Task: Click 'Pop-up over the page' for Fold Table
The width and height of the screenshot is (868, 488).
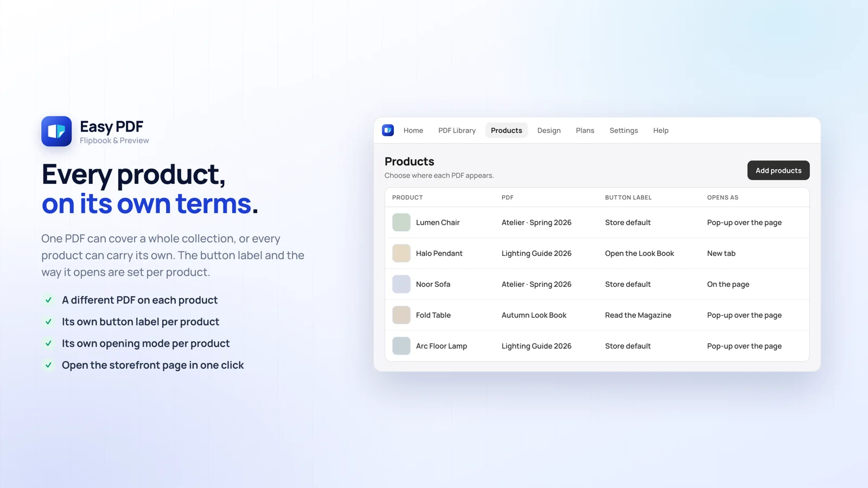Action: [744, 315]
